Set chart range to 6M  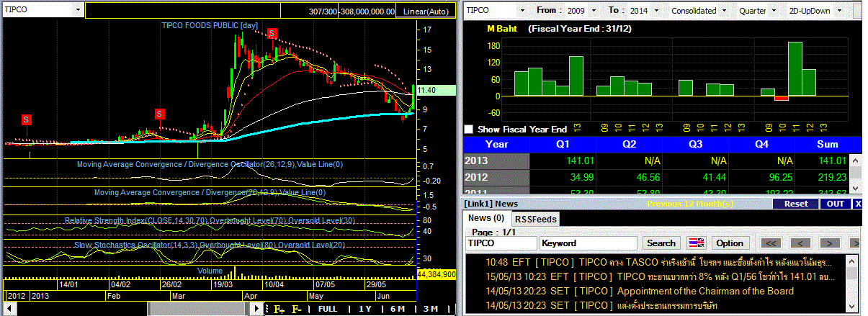coord(398,309)
